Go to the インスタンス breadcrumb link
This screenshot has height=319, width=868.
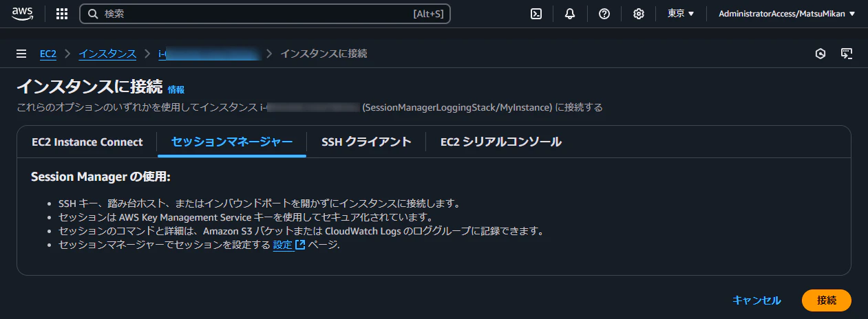(x=107, y=54)
